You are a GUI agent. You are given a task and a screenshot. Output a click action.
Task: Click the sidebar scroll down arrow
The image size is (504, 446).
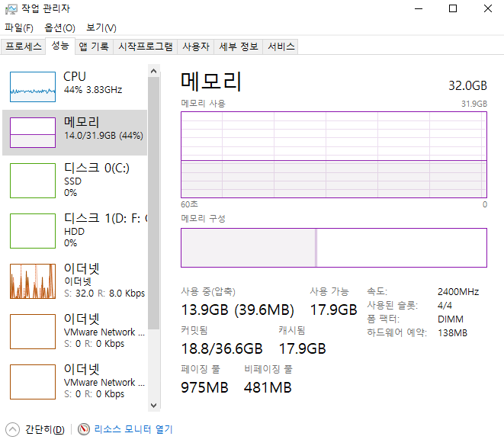click(154, 405)
